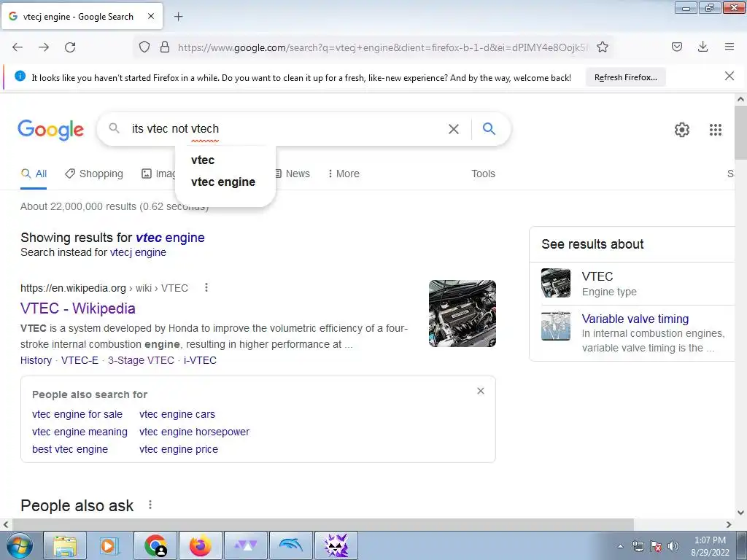Click the Google logo

pyautogui.click(x=50, y=130)
